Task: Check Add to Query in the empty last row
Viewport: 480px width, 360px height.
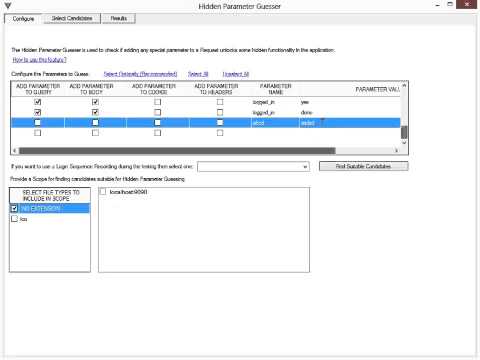Action: point(38,133)
